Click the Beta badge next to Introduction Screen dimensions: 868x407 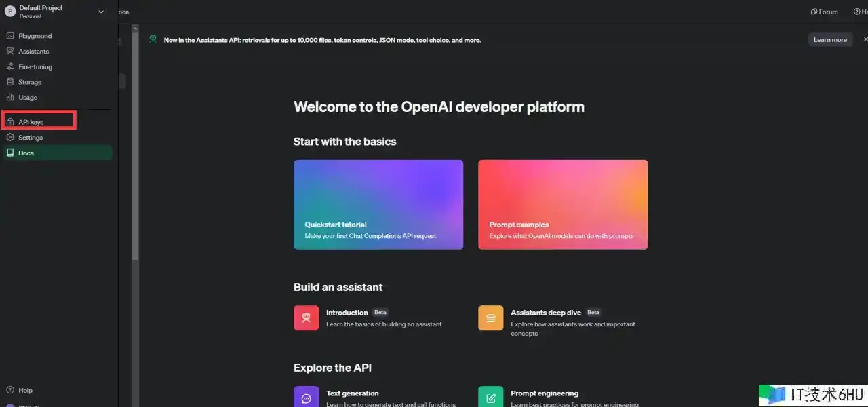tap(380, 313)
